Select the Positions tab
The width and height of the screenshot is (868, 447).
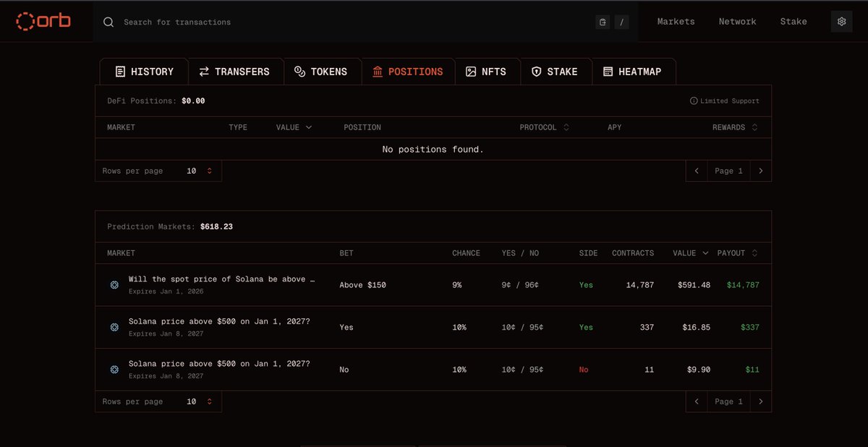point(408,72)
